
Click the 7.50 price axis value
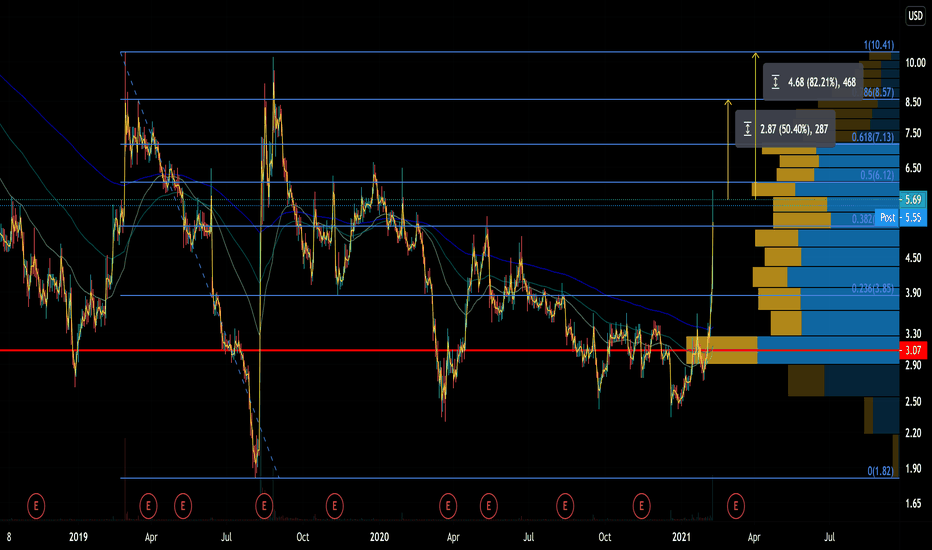[914, 133]
